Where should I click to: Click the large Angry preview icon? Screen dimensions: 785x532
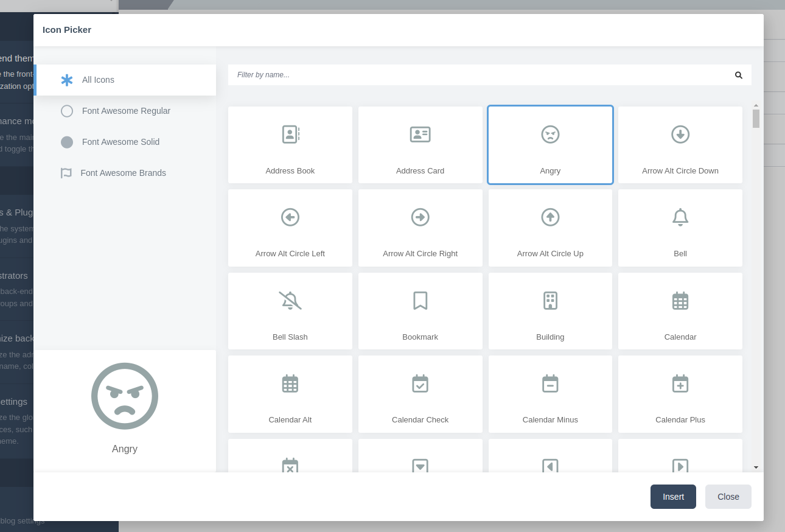tap(125, 396)
